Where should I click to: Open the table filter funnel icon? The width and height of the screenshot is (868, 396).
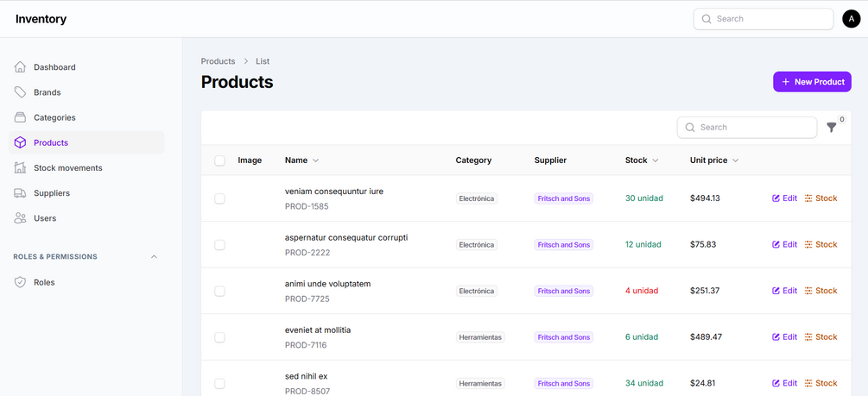[832, 127]
